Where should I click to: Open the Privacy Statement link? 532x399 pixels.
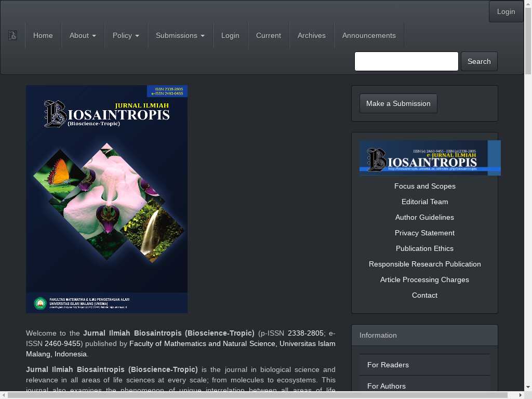click(x=425, y=233)
